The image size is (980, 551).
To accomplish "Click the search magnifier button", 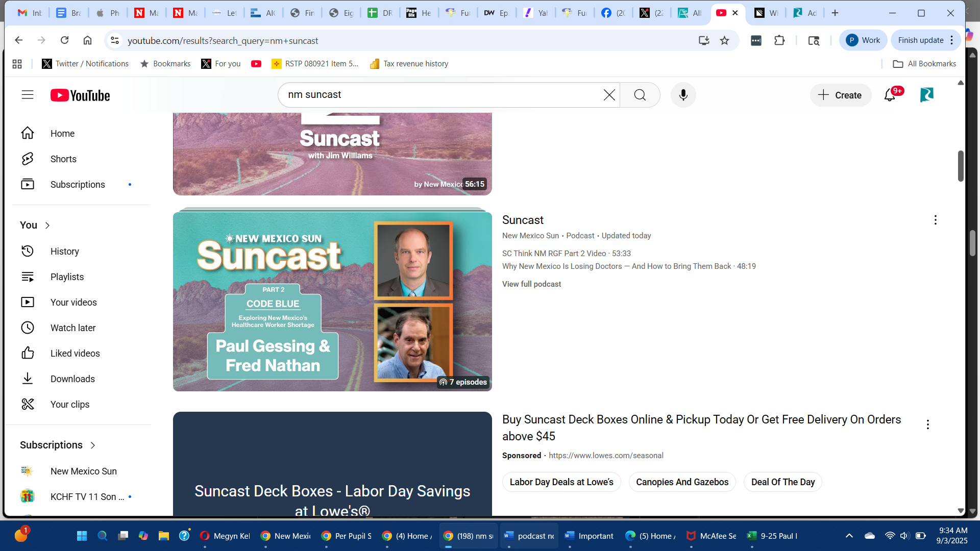I will coord(640,95).
